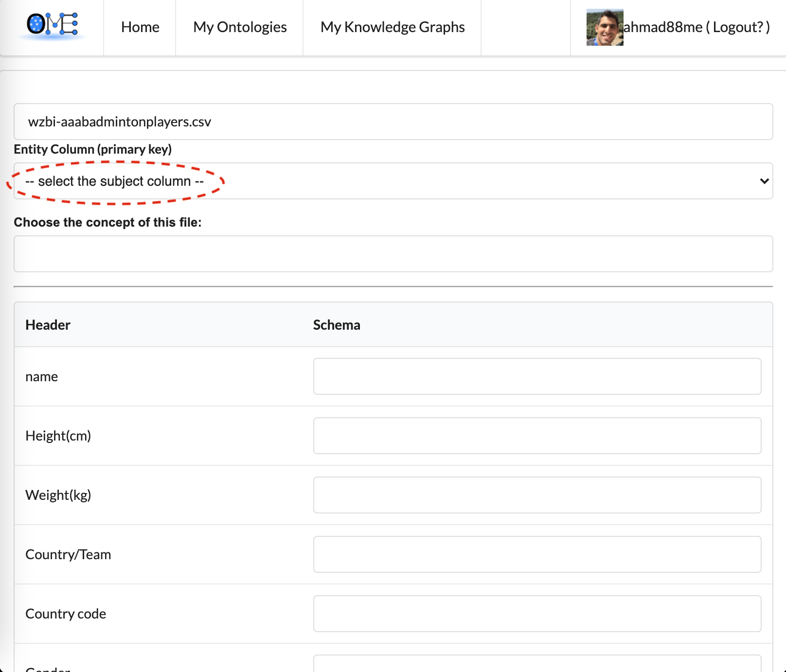Click the Header column heading

pyautogui.click(x=48, y=325)
